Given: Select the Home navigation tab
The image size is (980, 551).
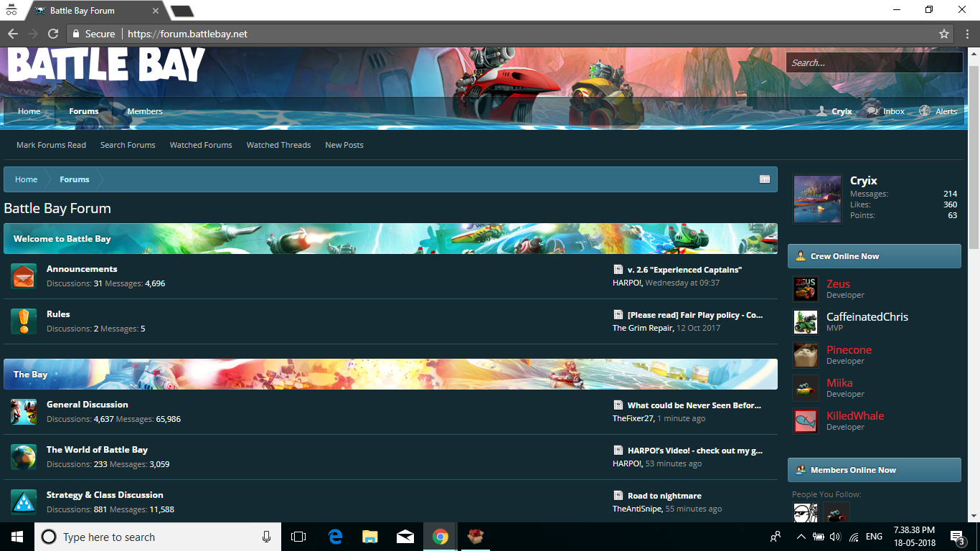Looking at the screenshot, I should pos(29,111).
